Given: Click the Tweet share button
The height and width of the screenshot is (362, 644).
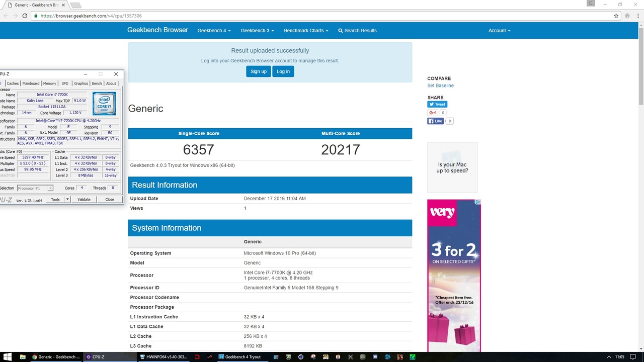Looking at the screenshot, I should (x=437, y=105).
